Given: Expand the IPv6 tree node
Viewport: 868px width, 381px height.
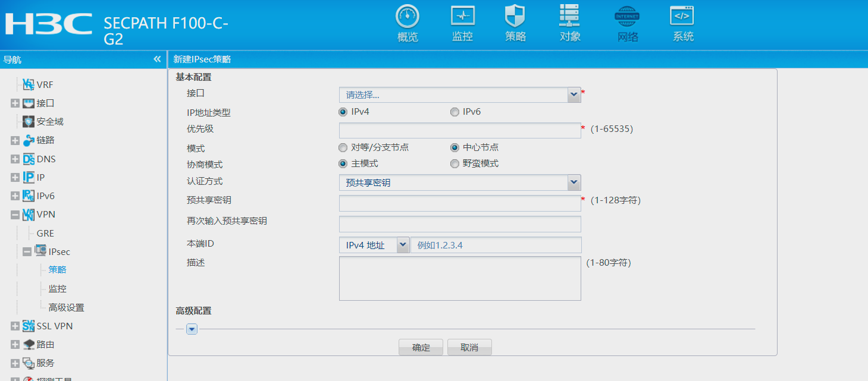Looking at the screenshot, I should 15,196.
